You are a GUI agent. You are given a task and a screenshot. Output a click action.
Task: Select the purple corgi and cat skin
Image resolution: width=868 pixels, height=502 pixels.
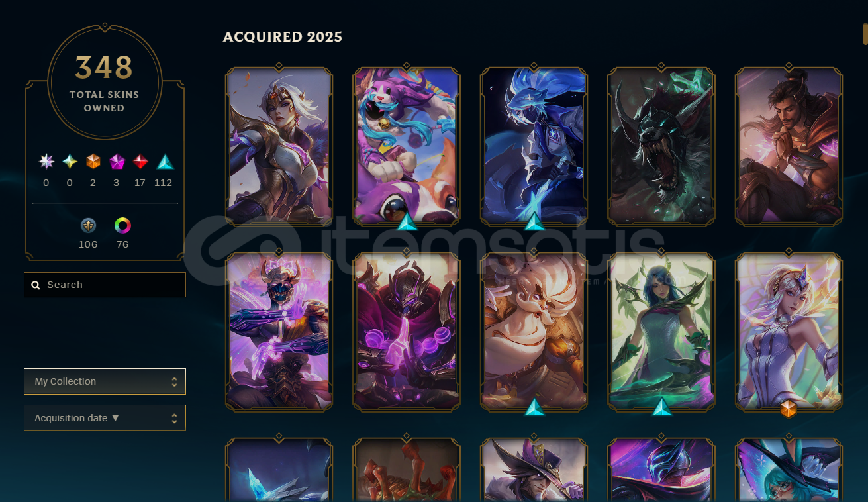[406, 146]
